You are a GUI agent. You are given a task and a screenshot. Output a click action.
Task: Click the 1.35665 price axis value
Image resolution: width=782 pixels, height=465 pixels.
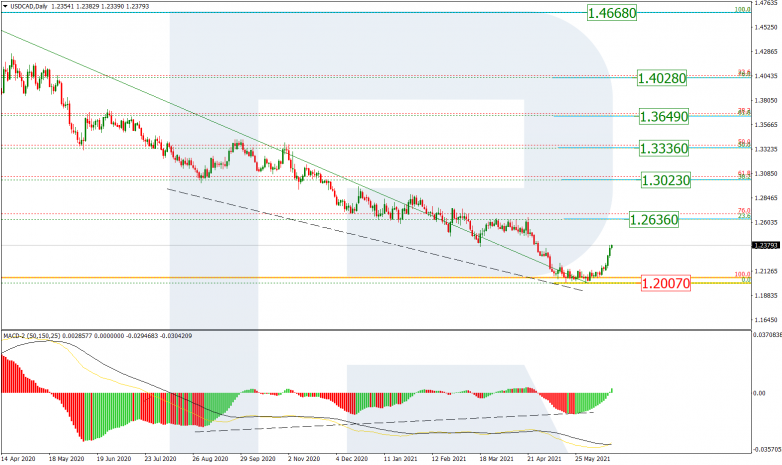tap(766, 125)
